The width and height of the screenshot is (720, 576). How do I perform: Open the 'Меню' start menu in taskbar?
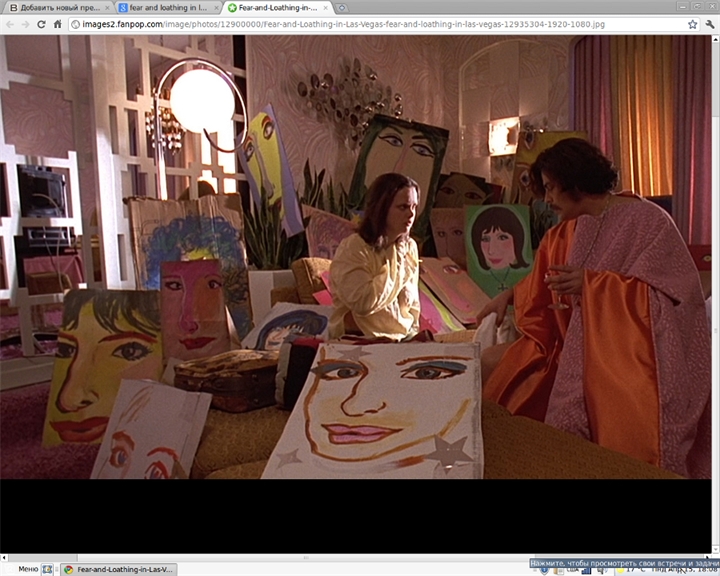coord(23,569)
